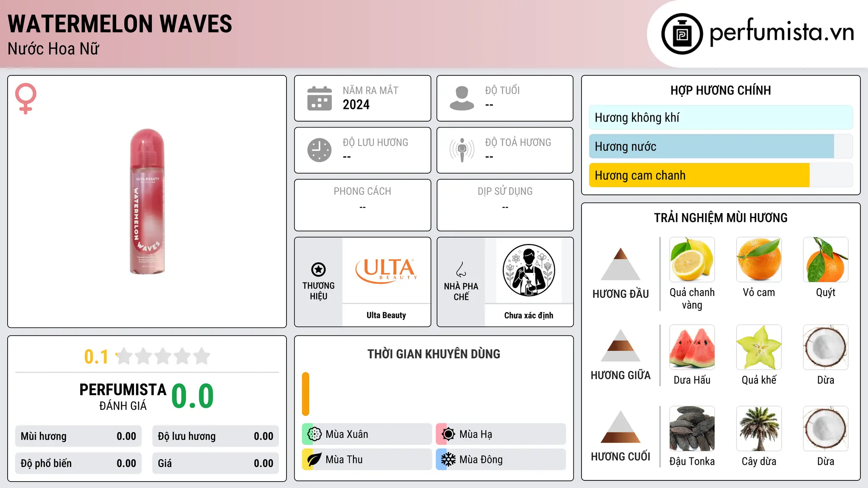The image size is (868, 488).
Task: Click the spring flower icon for Mùa Xuân
Action: (314, 434)
